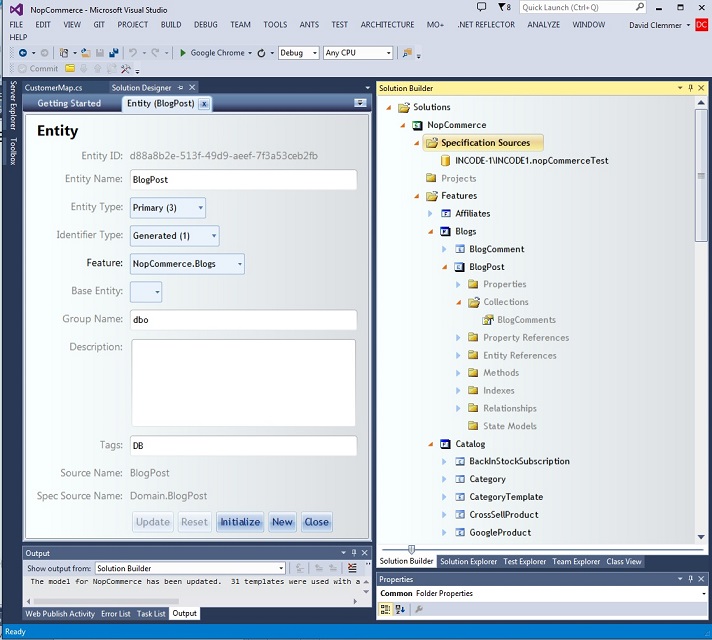This screenshot has height=640, width=712.
Task: Click the Close button in Entity form
Action: tap(316, 522)
